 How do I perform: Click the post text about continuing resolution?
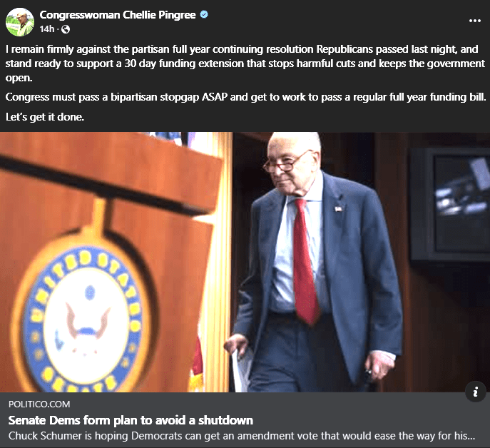245,63
